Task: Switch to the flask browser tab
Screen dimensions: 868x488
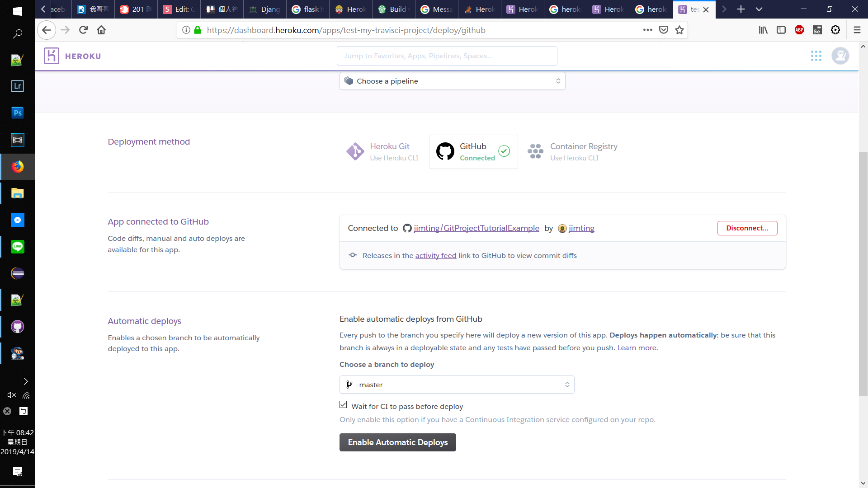Action: coord(308,9)
